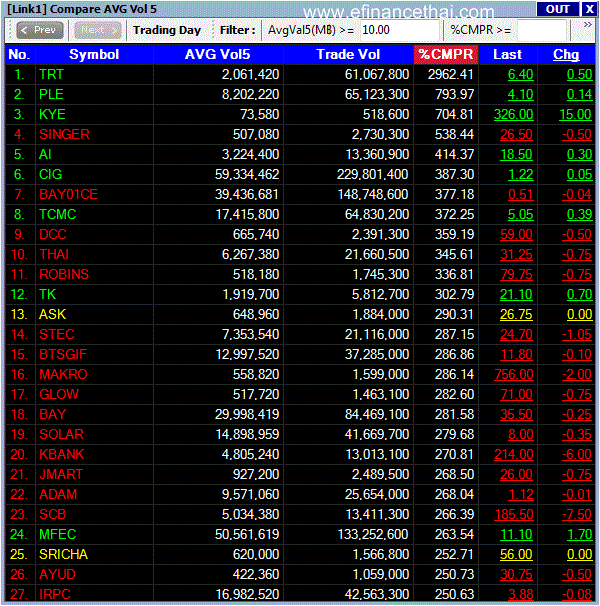Expand the toolbar overflow chevron

coord(588,25)
